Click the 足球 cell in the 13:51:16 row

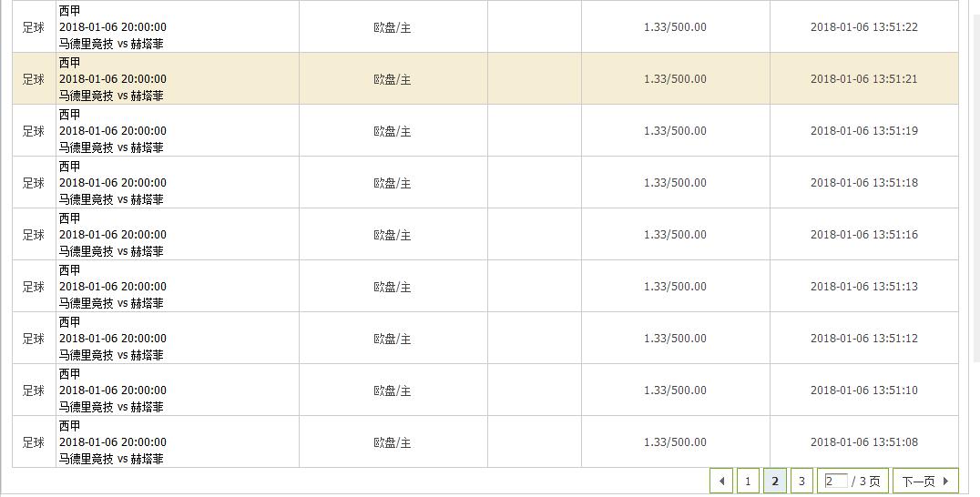34,235
